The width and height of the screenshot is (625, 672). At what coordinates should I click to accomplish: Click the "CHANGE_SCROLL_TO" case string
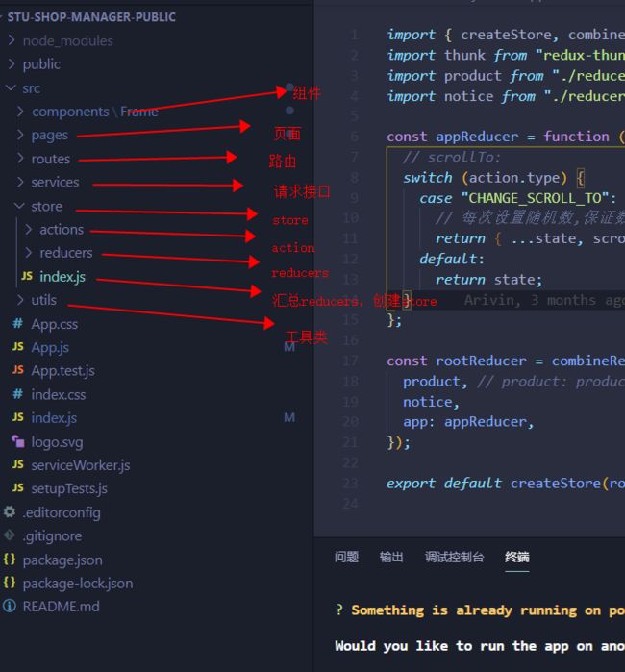pyautogui.click(x=535, y=198)
